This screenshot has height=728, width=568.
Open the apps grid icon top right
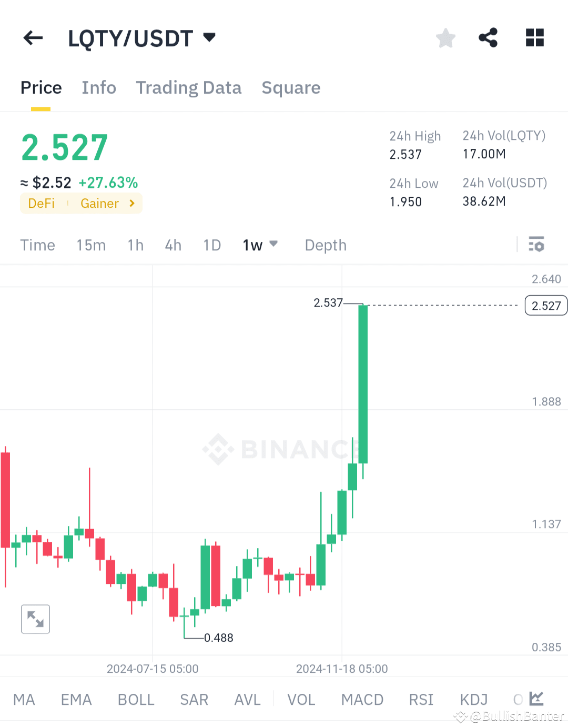pyautogui.click(x=534, y=37)
